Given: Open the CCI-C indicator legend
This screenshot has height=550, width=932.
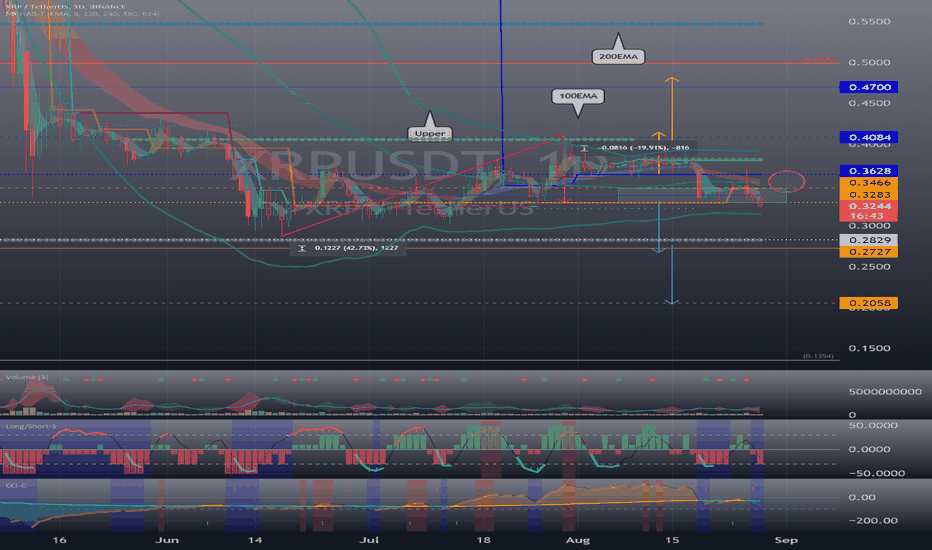Looking at the screenshot, I should click(16, 486).
